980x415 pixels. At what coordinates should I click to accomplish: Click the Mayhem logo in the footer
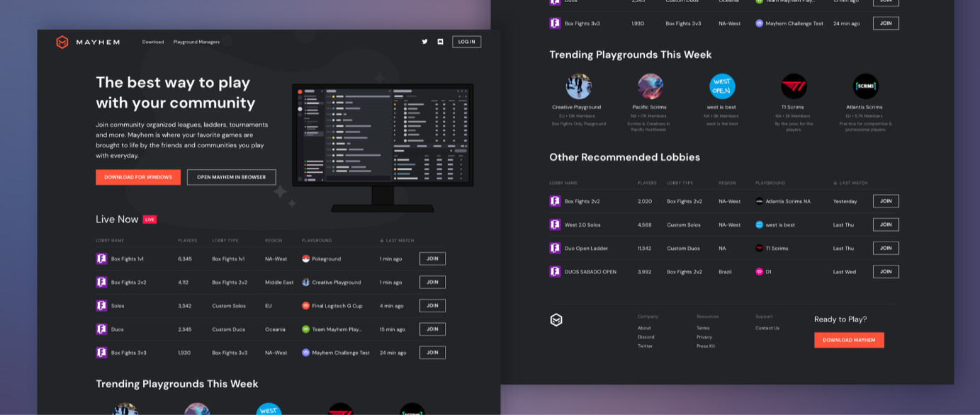coord(556,320)
